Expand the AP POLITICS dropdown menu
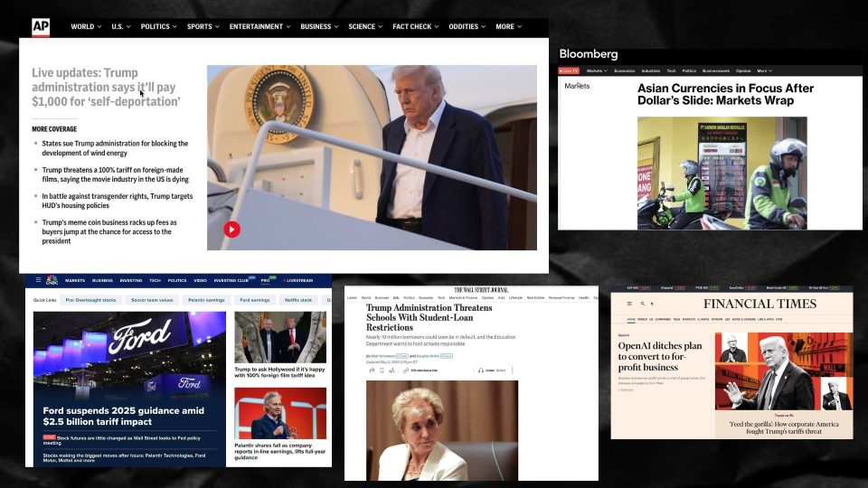The width and height of the screenshot is (868, 488). point(158,26)
